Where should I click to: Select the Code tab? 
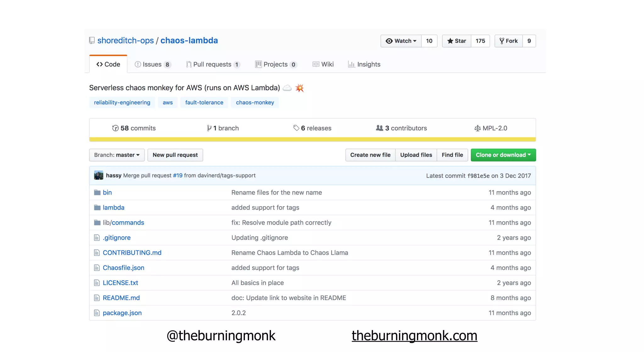(108, 64)
